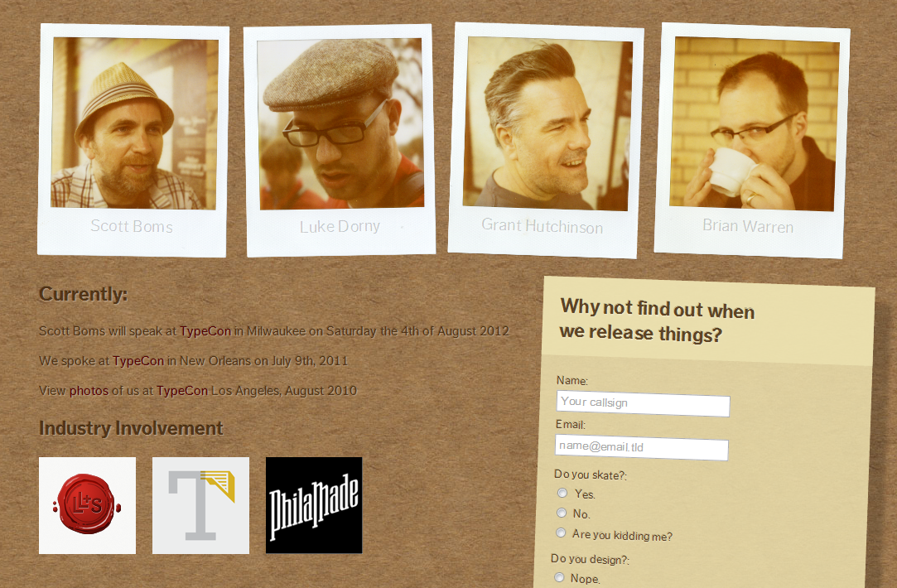Click the Scott Boms name caption
The width and height of the screenshot is (897, 588).
click(132, 226)
